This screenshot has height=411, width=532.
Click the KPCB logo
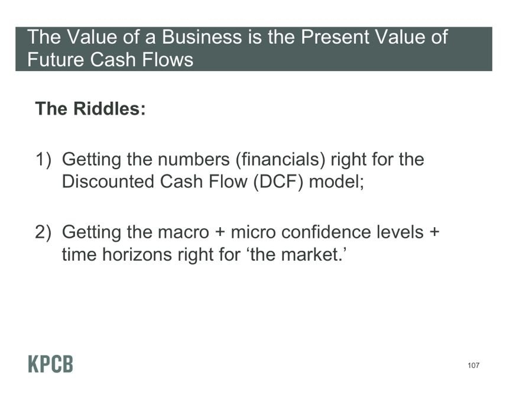coord(50,364)
